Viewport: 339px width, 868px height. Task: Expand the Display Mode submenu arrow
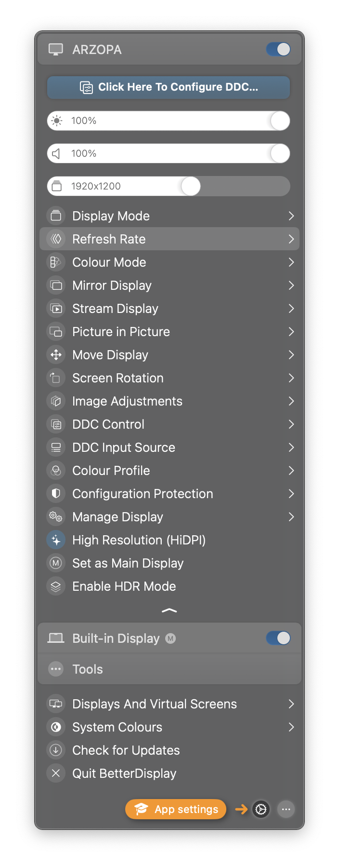[x=291, y=216]
